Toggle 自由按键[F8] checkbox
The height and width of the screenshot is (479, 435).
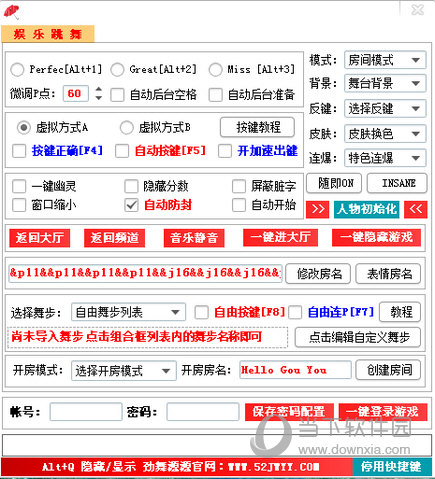click(x=202, y=312)
